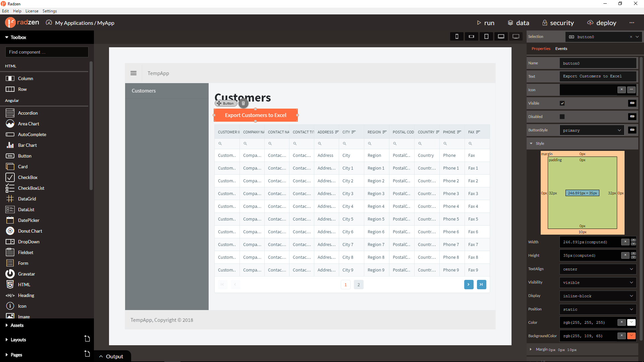Viewport: 644px width, 362px height.
Task: Open the Settings menu
Action: (x=50, y=11)
